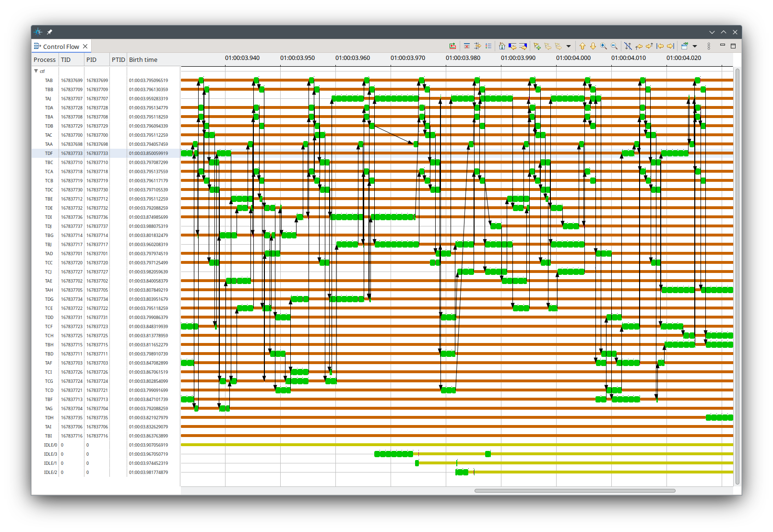773x532 pixels.
Task: Click the Optimize toolbar icon
Action: pos(452,46)
